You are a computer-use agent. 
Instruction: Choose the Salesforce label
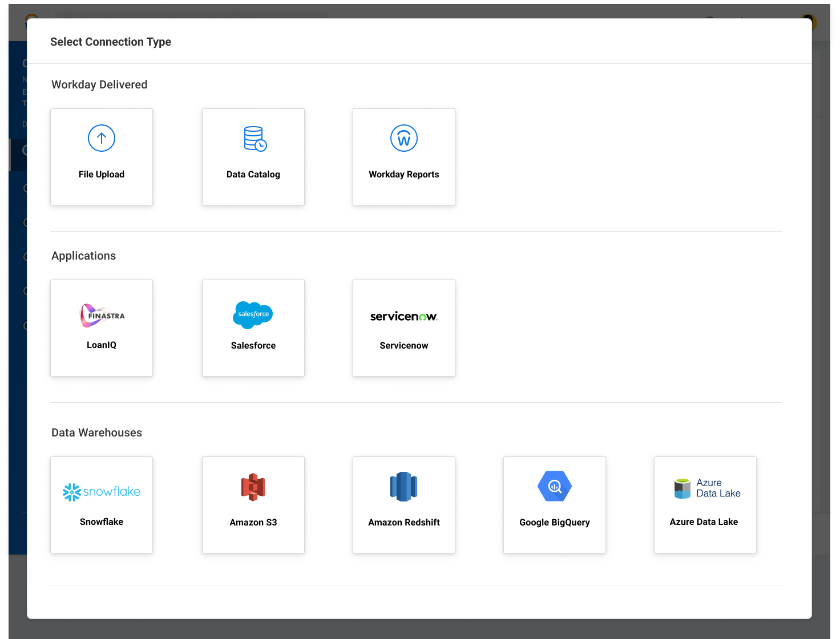[253, 346]
